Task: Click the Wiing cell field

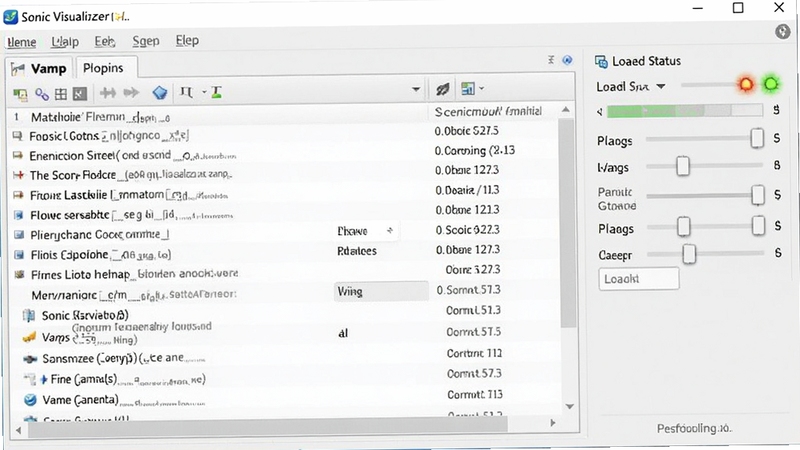Action: click(381, 291)
